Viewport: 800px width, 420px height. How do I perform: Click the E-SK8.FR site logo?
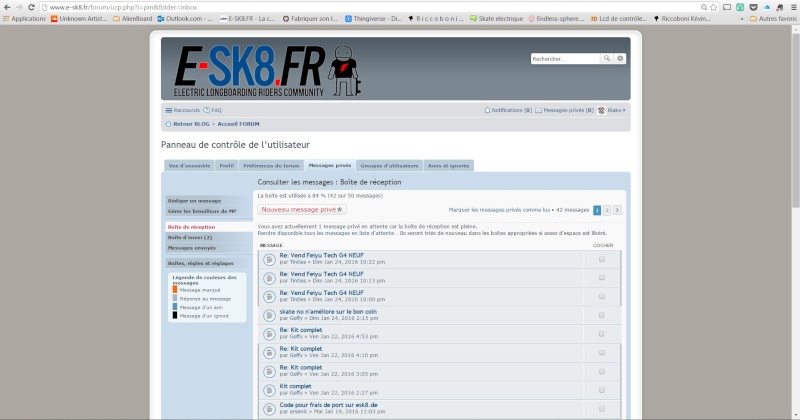tap(267, 71)
